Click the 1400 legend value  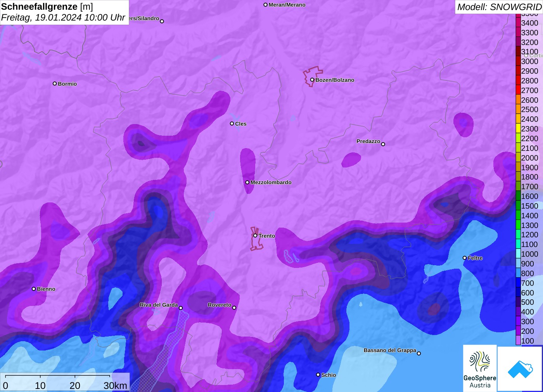click(x=529, y=216)
